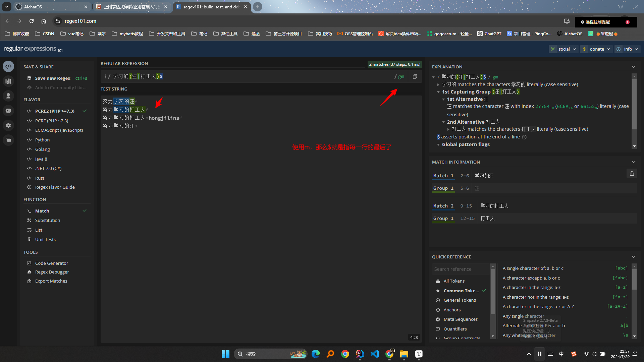
Task: Open the gm regex flags dropdown
Action: [x=401, y=77]
